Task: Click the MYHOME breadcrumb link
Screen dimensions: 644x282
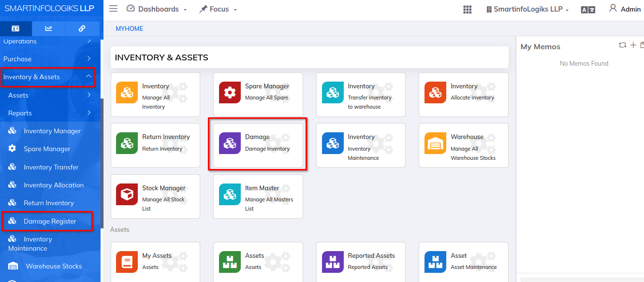Action: click(x=129, y=28)
